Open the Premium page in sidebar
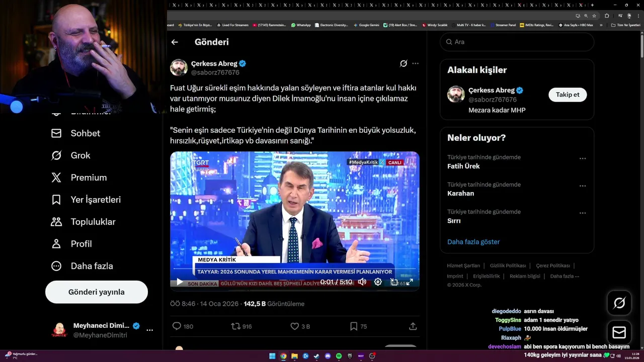 tap(79, 177)
